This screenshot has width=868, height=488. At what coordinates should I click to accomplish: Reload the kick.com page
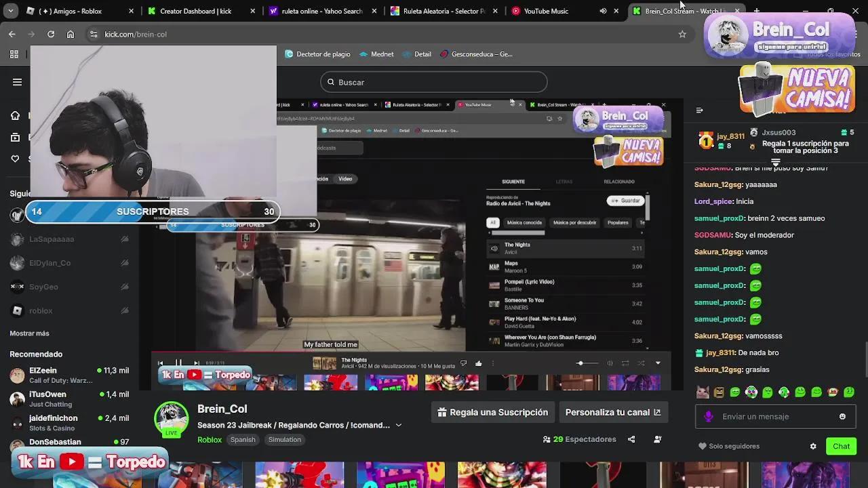(x=51, y=34)
